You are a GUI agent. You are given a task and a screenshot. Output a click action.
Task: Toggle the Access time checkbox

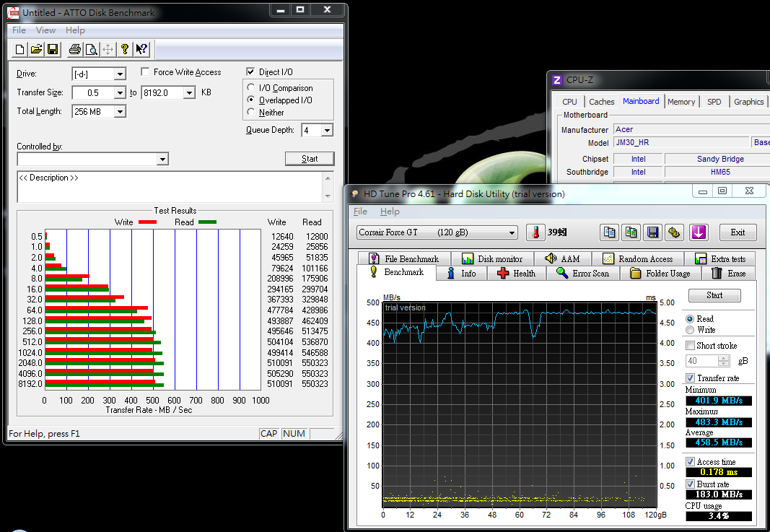pos(690,462)
